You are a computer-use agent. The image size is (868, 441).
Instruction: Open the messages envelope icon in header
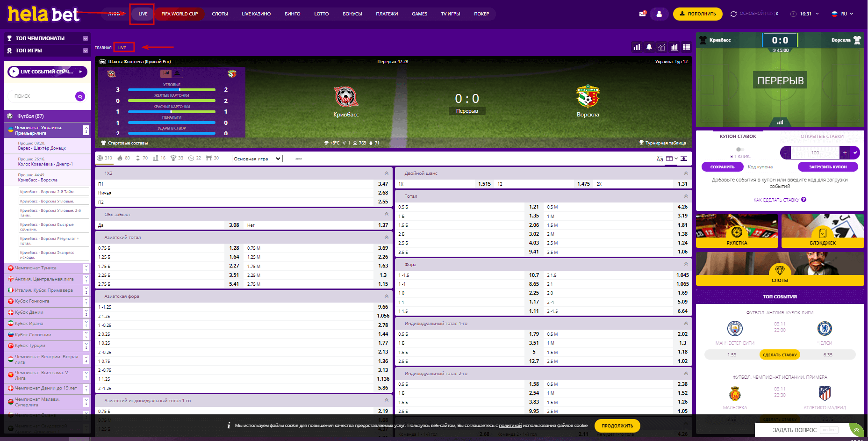(x=642, y=14)
